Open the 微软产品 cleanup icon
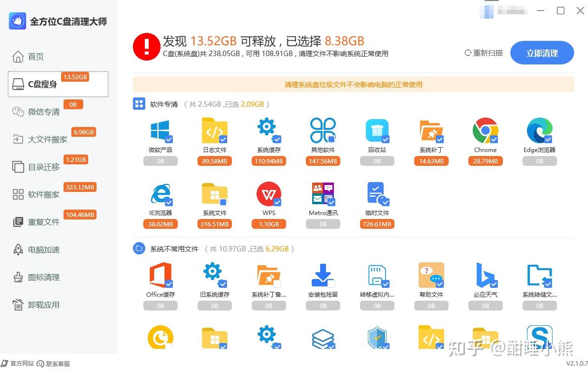 tap(161, 131)
